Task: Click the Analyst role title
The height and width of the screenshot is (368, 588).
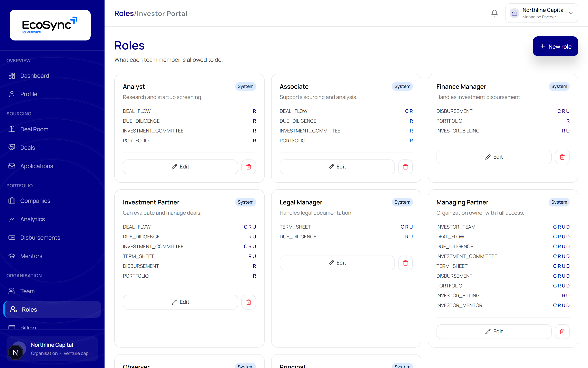Action: (x=134, y=86)
